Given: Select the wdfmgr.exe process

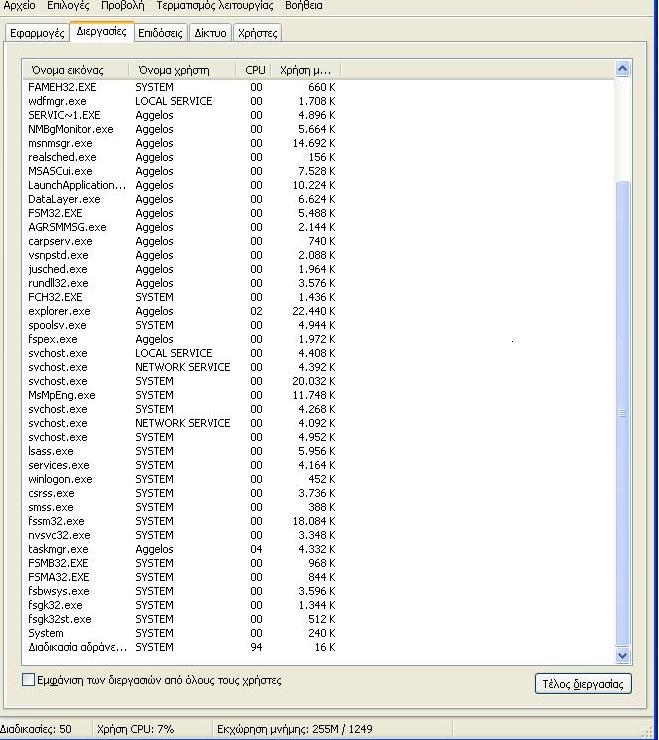Looking at the screenshot, I should 181,101.
